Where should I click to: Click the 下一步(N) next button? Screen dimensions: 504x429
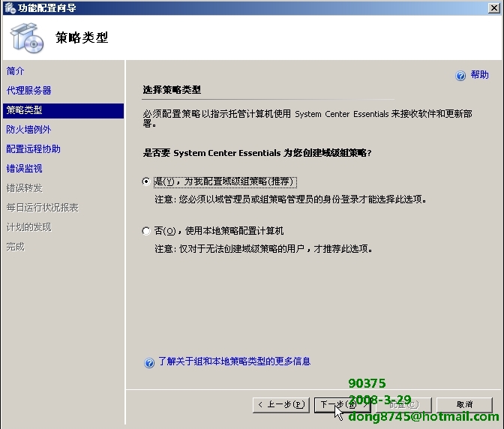pos(342,404)
